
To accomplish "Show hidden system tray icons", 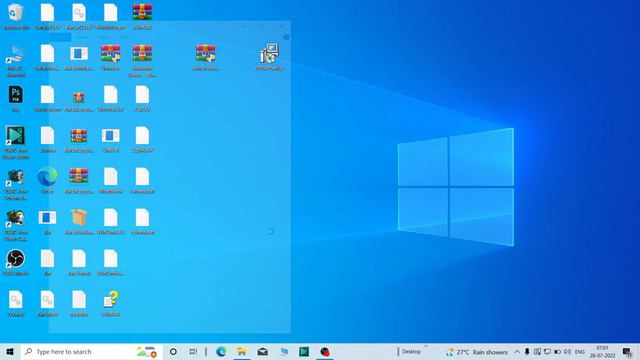I will (517, 351).
